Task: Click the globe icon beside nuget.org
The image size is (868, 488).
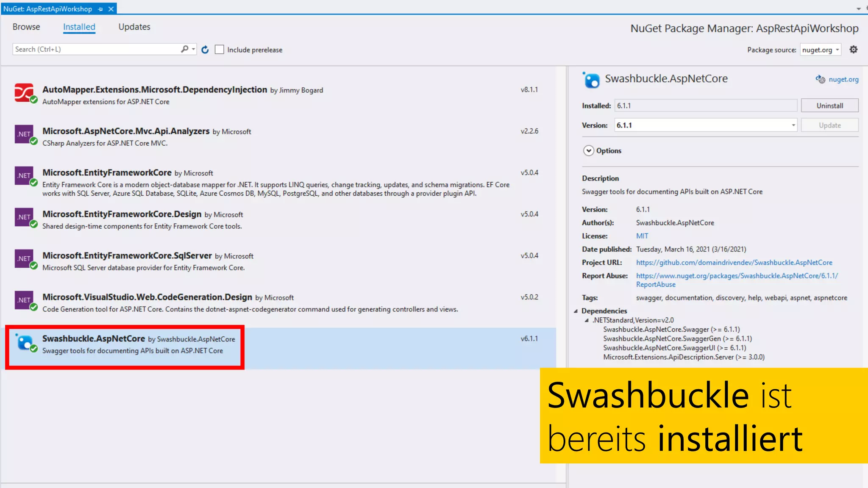Action: (x=821, y=79)
